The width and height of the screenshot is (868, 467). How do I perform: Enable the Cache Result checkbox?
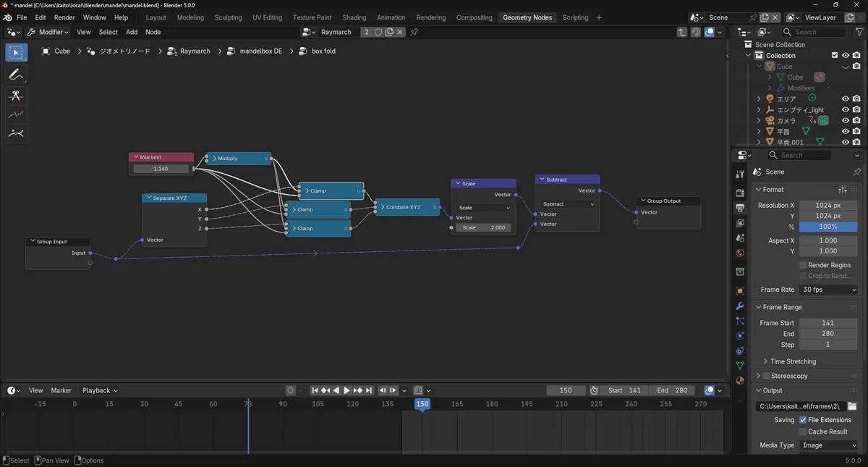pos(803,432)
